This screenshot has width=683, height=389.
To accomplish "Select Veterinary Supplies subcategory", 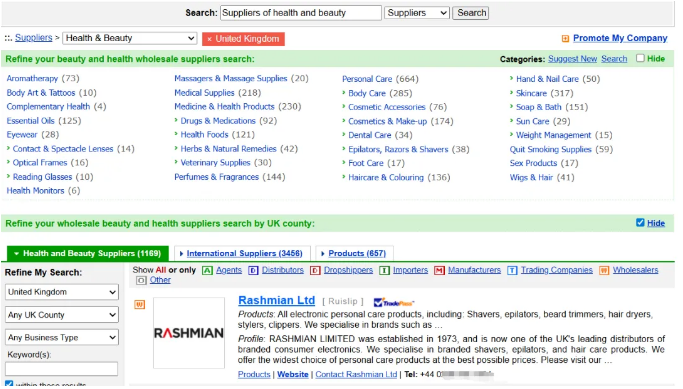I will point(217,164).
